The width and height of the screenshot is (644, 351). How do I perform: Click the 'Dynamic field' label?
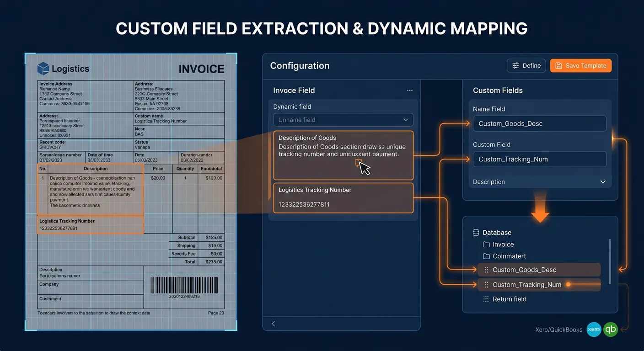(x=292, y=106)
